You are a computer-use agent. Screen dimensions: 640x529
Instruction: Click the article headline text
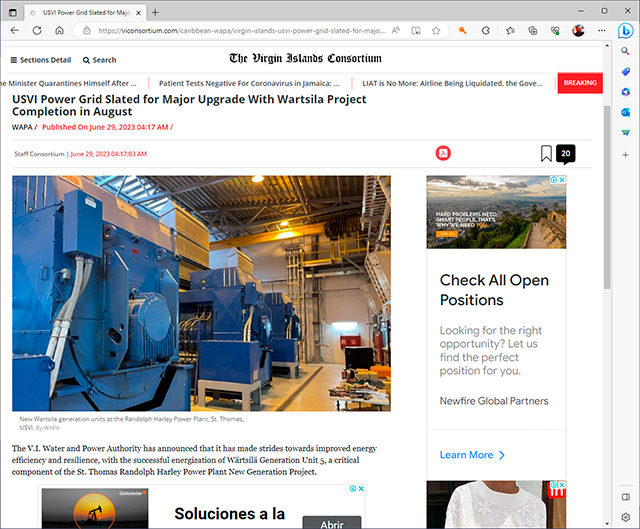tap(189, 105)
